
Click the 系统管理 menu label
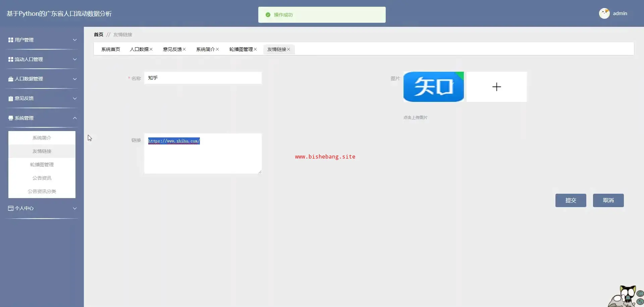coord(24,118)
